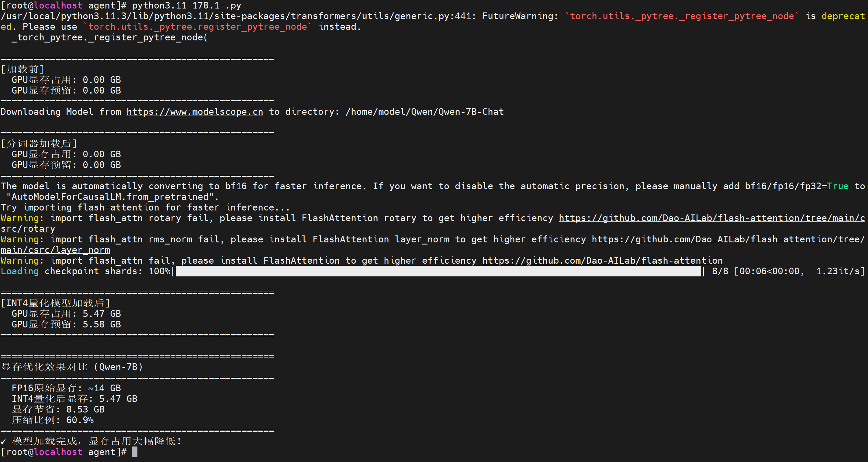
Task: Click the 'FutureWarning:' text
Action: tap(520, 16)
